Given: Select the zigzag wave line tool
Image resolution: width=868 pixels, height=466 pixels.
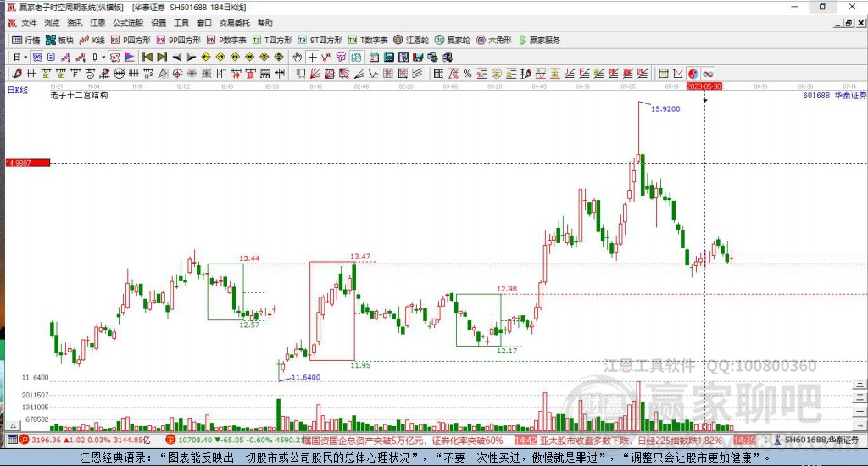Looking at the screenshot, I should tap(373, 73).
